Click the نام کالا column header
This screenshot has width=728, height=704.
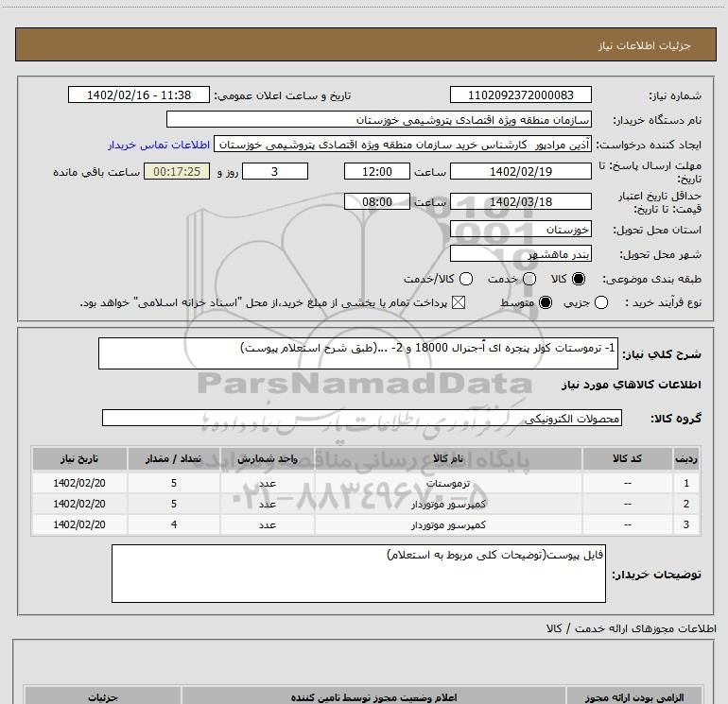(448, 458)
